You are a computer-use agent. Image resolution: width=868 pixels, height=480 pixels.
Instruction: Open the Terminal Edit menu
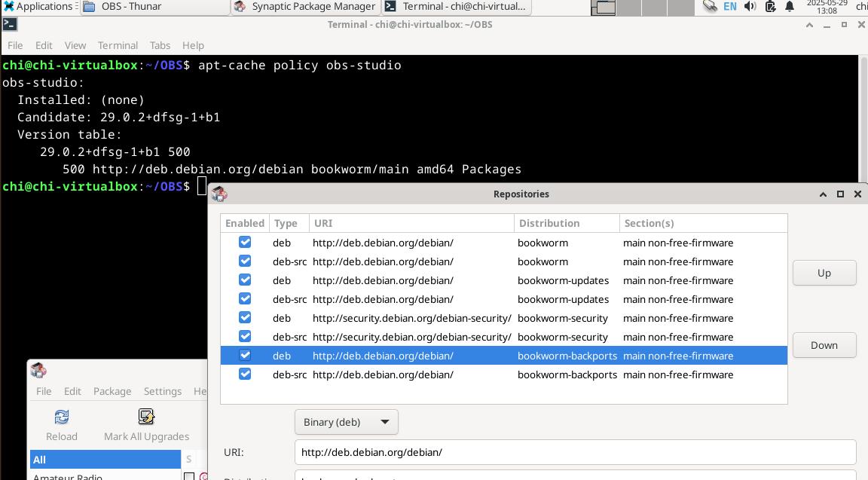coord(44,45)
